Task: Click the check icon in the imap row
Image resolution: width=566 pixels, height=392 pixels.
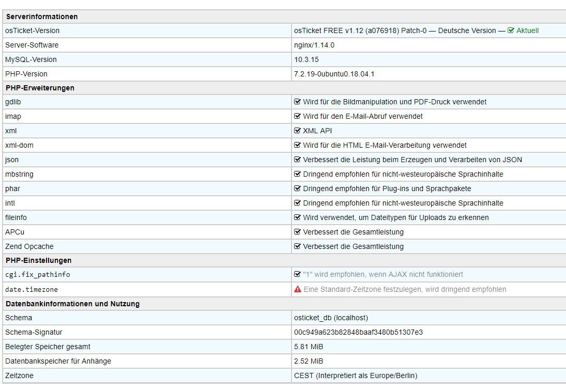Action: (297, 116)
